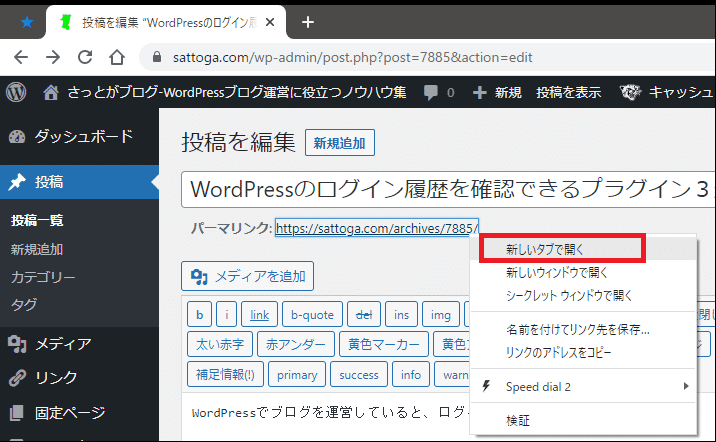This screenshot has width=716, height=442.
Task: Visit site via home icon さっとがブログ
Action: [225, 92]
